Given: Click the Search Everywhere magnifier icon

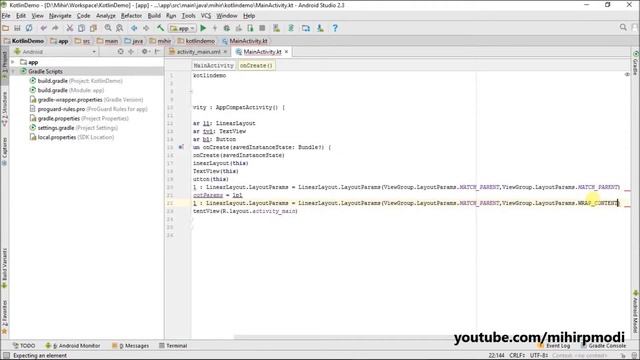Looking at the screenshot, I should (623, 27).
